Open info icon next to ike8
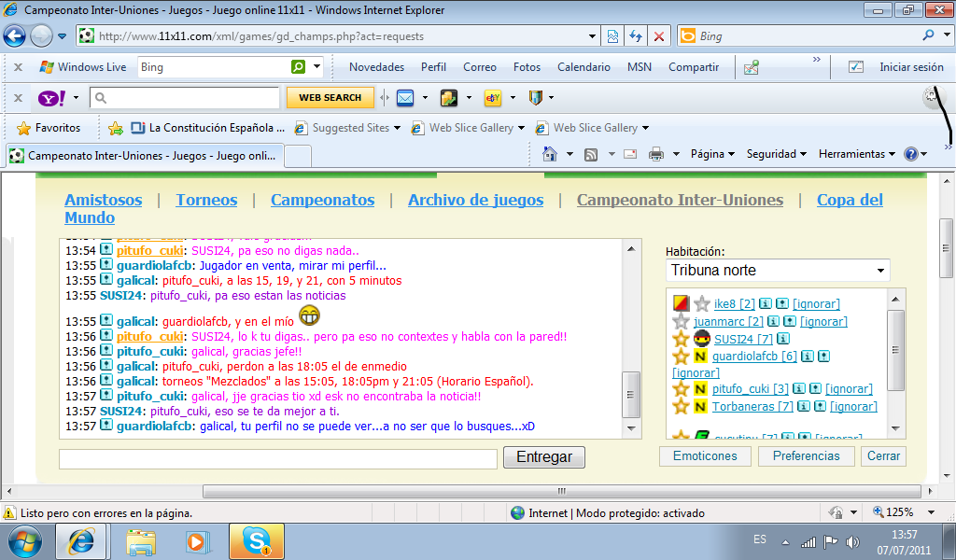This screenshot has height=560, width=956. pyautogui.click(x=765, y=303)
